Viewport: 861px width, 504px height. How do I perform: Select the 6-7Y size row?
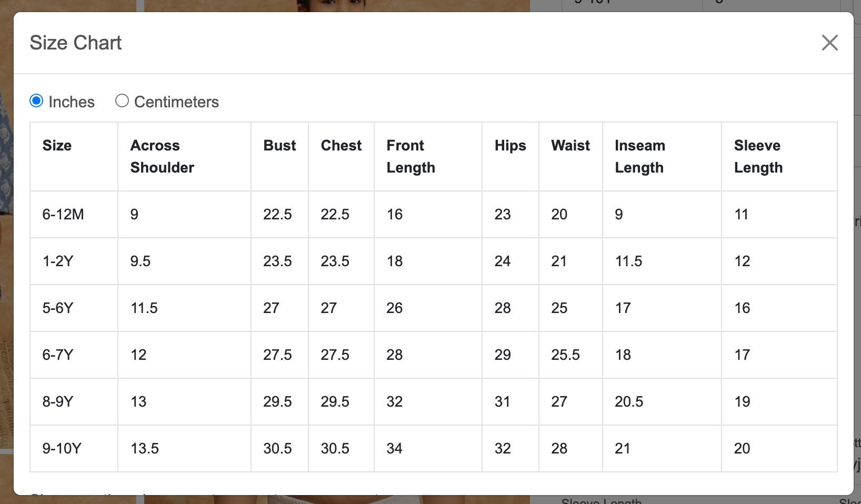tap(434, 355)
